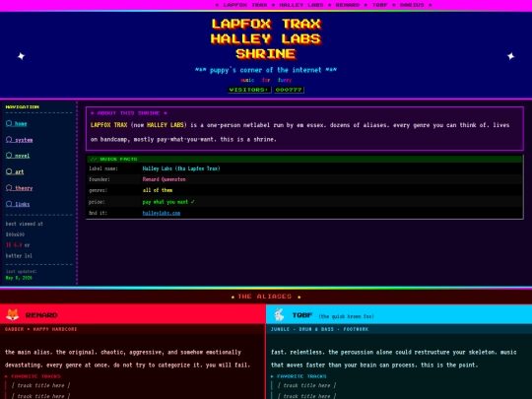532x399 pixels.
Task: Click the visitors counter showing 000777
Action: pyautogui.click(x=289, y=90)
